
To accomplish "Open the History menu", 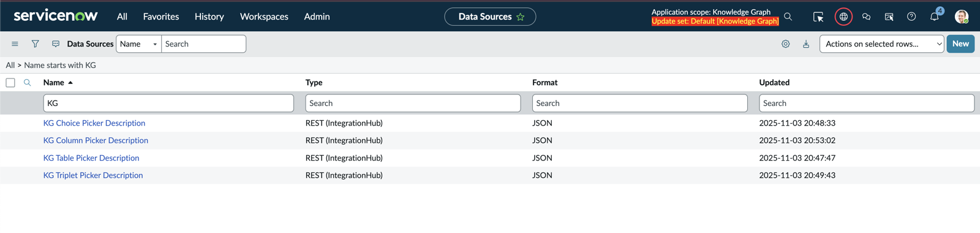I will pos(209,17).
